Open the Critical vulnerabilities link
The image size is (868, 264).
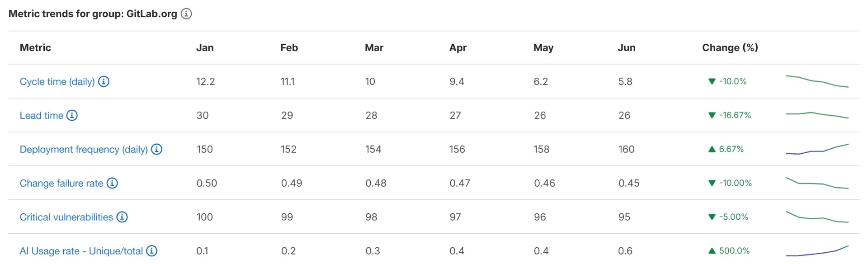click(x=66, y=217)
